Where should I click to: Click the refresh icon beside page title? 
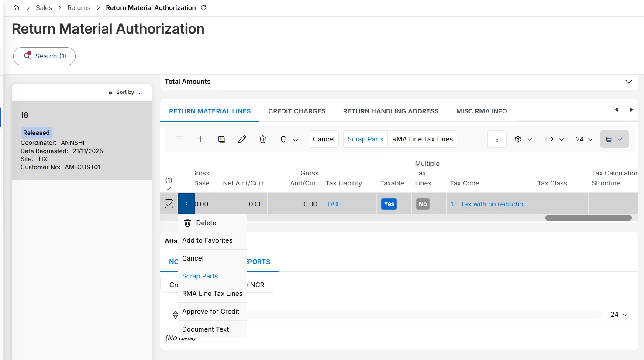point(203,8)
